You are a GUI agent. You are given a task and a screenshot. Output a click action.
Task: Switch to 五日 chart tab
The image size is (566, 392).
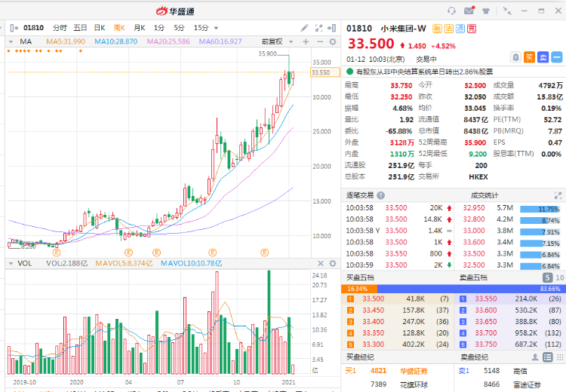pyautogui.click(x=80, y=28)
